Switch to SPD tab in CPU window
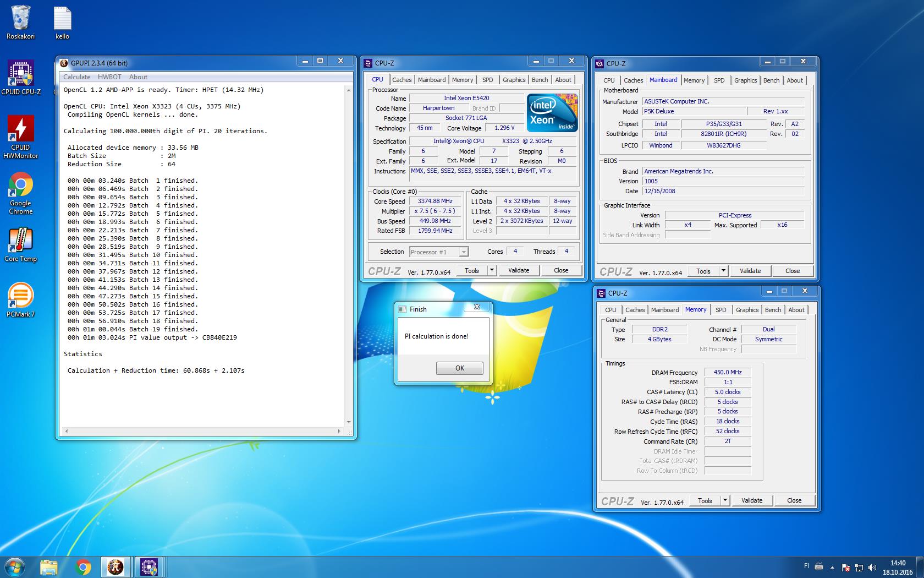Viewport: 924px width, 578px height. click(487, 80)
